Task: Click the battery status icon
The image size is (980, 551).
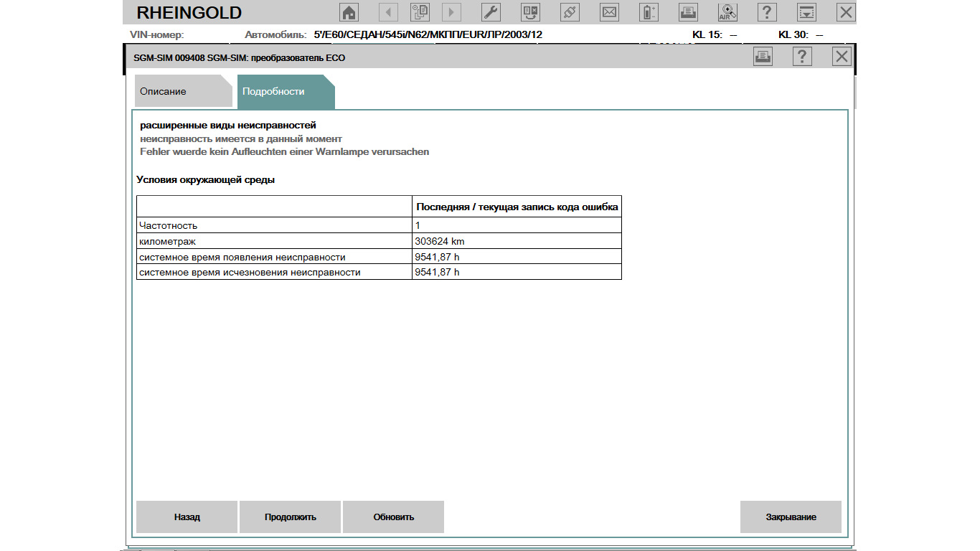Action: tap(649, 12)
